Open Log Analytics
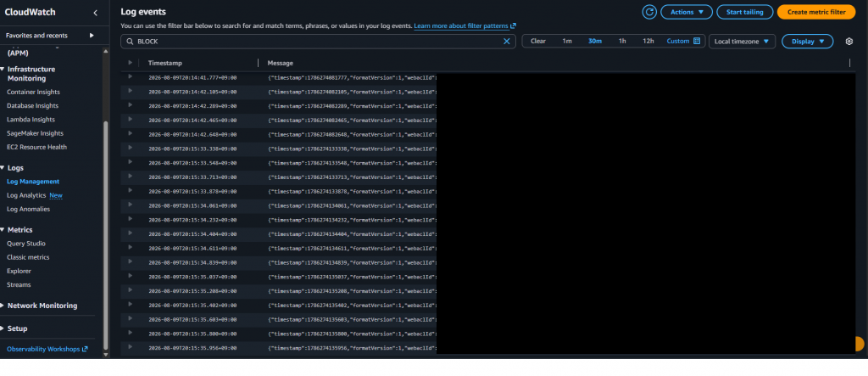Screen dimensions: 868x376 tap(26, 195)
